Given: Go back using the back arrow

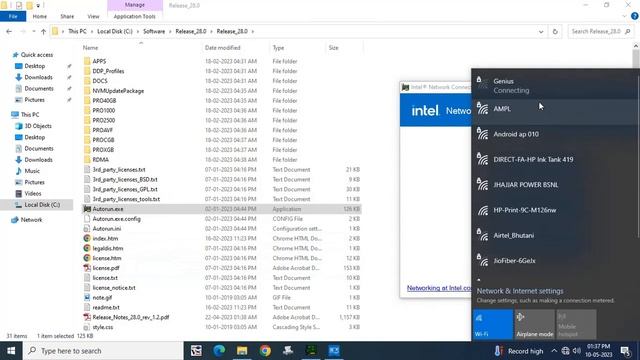Looking at the screenshot, I should tap(9, 31).
